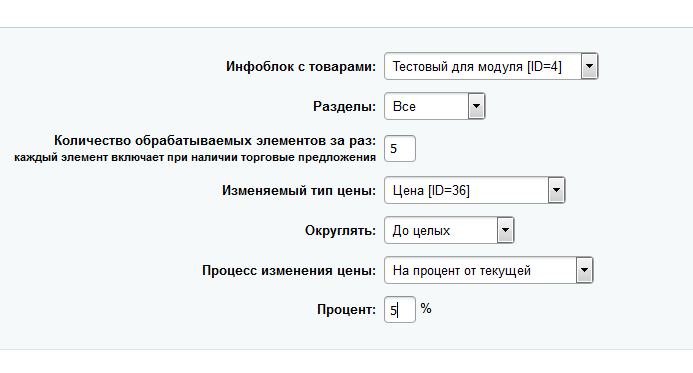Click the arrow beside До целых
This screenshot has height=373, width=693.
[505, 230]
